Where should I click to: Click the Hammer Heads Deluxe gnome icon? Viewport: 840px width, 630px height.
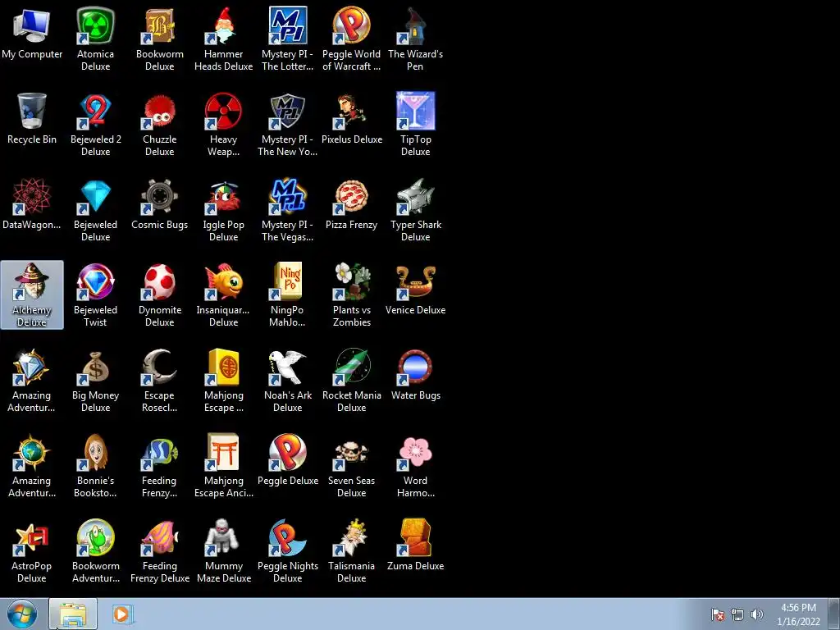point(223,25)
